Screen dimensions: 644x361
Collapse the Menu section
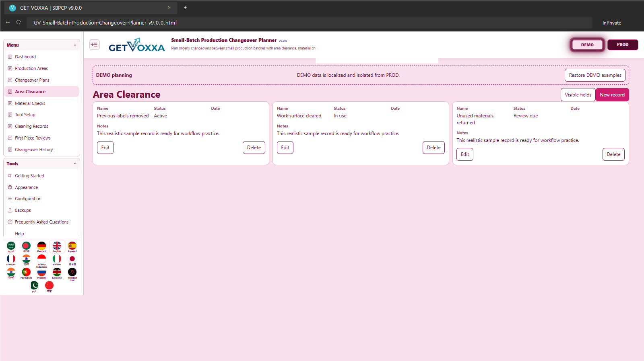[75, 45]
